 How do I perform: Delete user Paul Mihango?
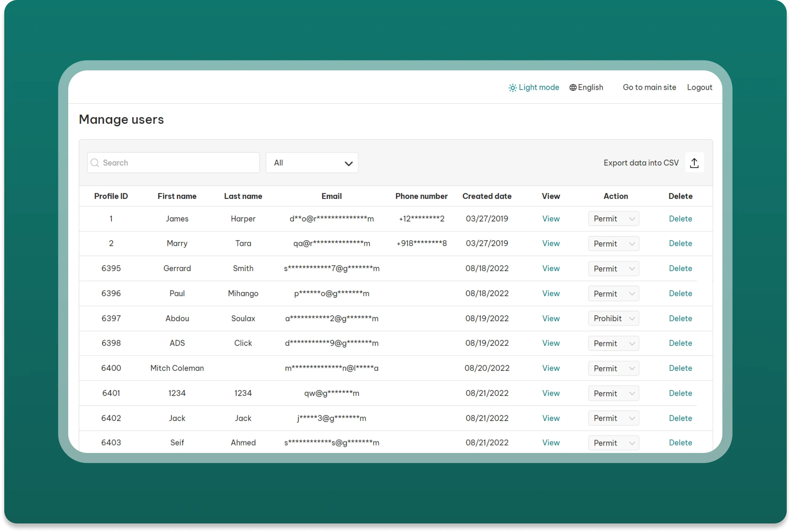(x=680, y=293)
